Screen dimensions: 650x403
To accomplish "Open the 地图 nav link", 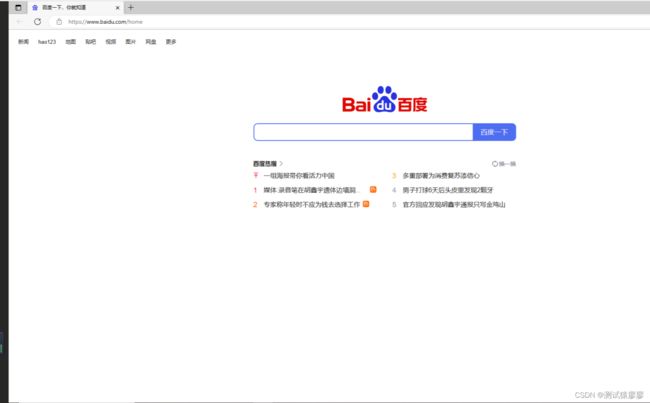I will click(70, 41).
